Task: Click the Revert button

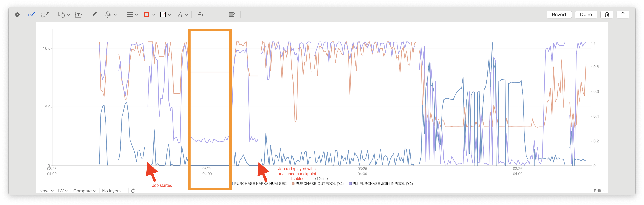Action: pos(559,15)
